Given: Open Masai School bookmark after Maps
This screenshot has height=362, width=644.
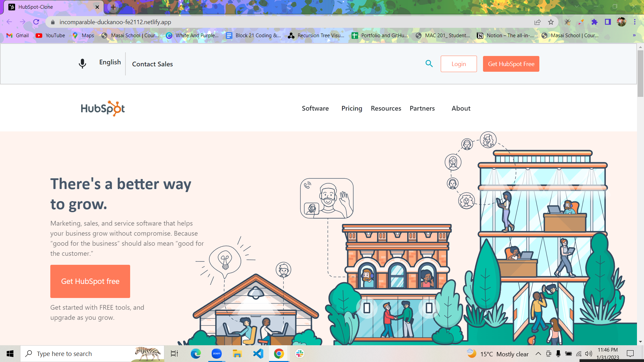Looking at the screenshot, I should (x=130, y=35).
